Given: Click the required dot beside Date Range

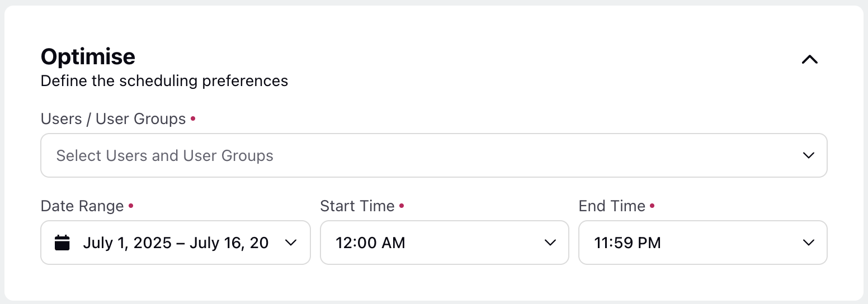Looking at the screenshot, I should click(131, 206).
